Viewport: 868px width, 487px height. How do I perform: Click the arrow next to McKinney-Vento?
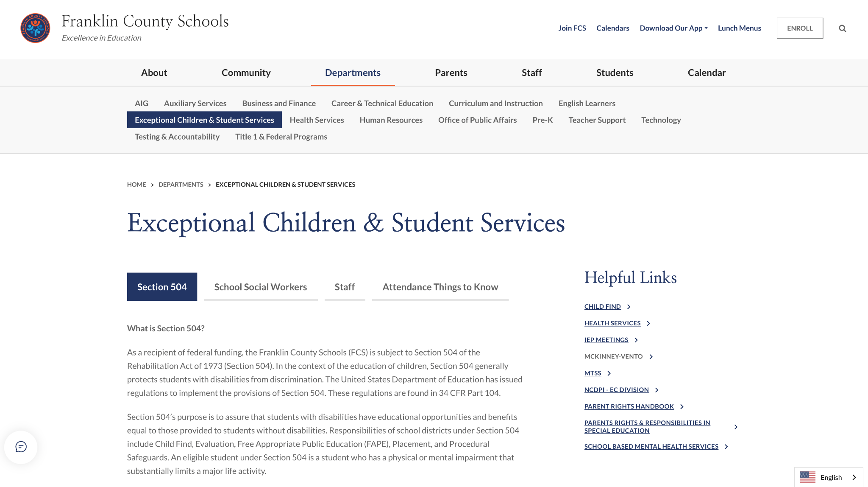click(651, 357)
